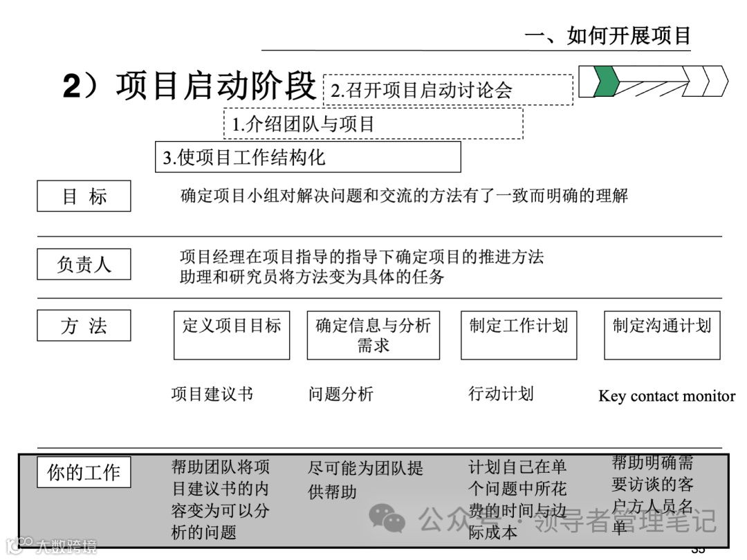This screenshot has width=747, height=560.
Task: Select the 负责人 label box
Action: coord(84,264)
